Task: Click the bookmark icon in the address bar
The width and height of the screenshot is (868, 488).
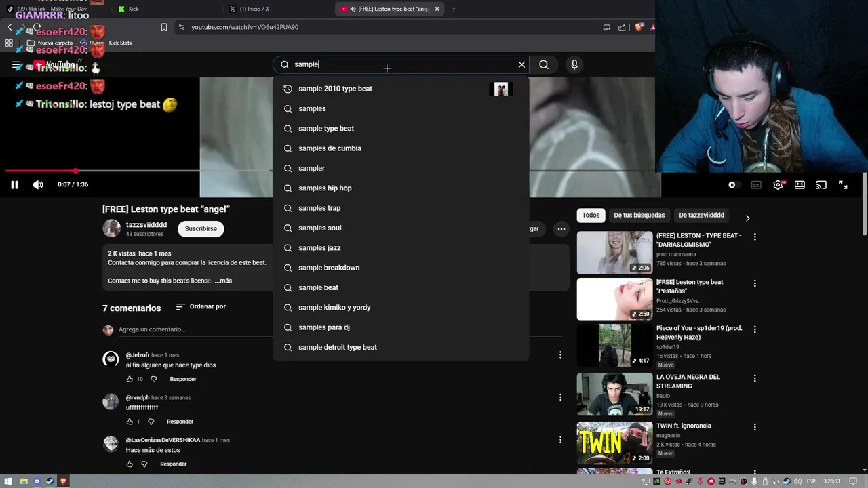Action: click(x=163, y=27)
